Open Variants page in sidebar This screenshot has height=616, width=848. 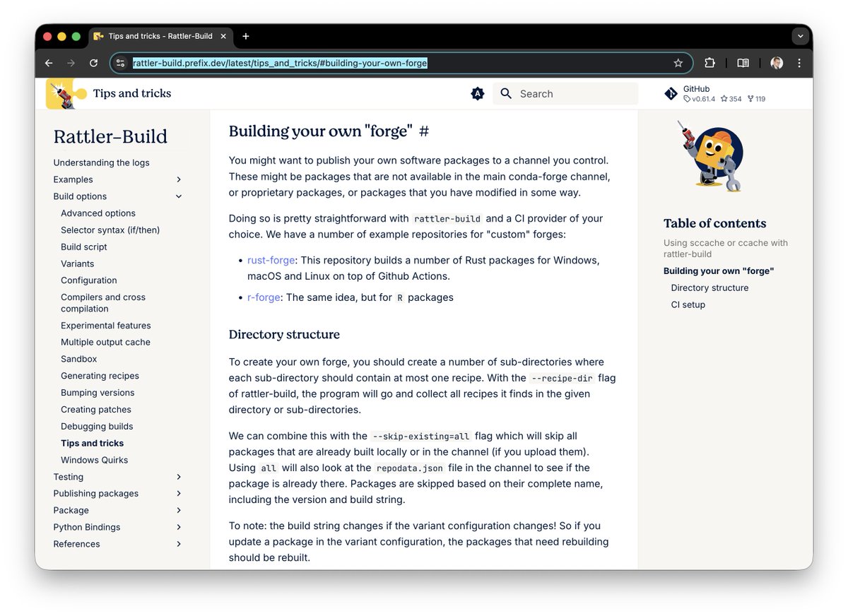click(78, 263)
